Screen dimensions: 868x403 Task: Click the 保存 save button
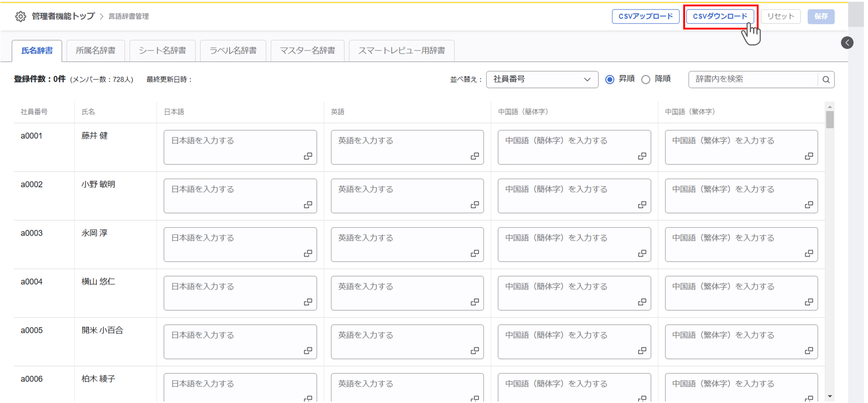(821, 16)
